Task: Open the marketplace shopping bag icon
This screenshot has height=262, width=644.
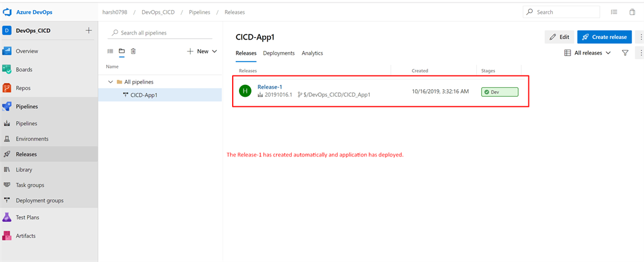Action: (x=633, y=12)
